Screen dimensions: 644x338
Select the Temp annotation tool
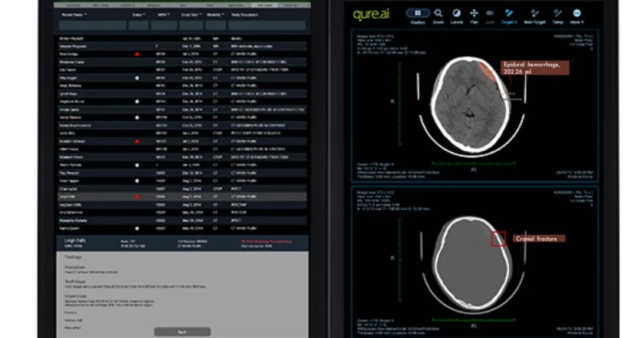pos(558,13)
